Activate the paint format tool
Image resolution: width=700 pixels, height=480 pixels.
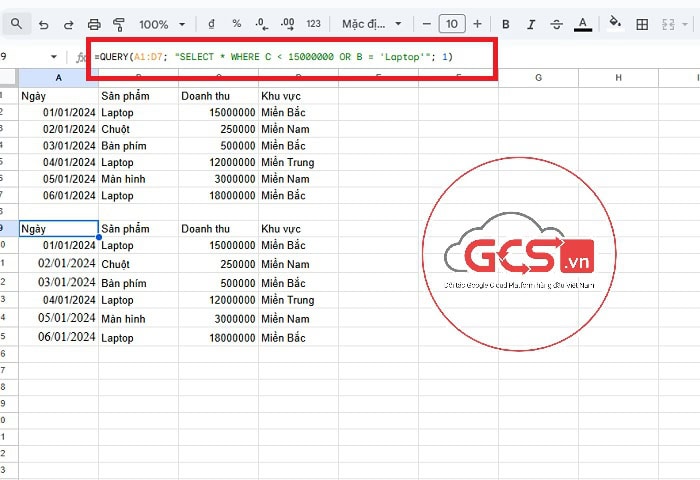[x=119, y=23]
